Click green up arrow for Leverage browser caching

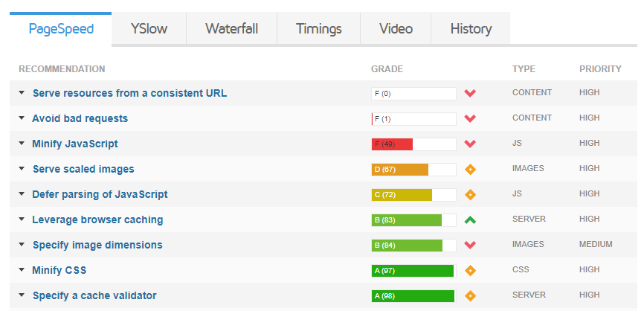click(469, 219)
